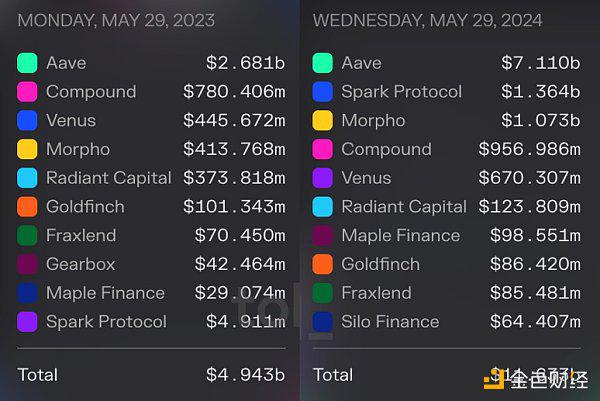Select Radiant Capital label in 2023 list
The width and height of the screenshot is (600, 401).
109,178
